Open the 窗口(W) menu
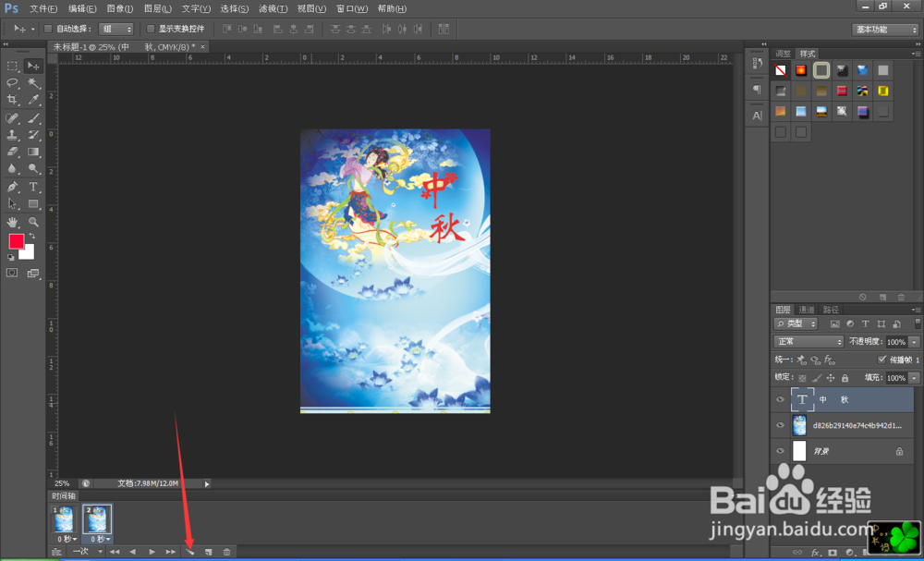The image size is (924, 561). [x=352, y=9]
